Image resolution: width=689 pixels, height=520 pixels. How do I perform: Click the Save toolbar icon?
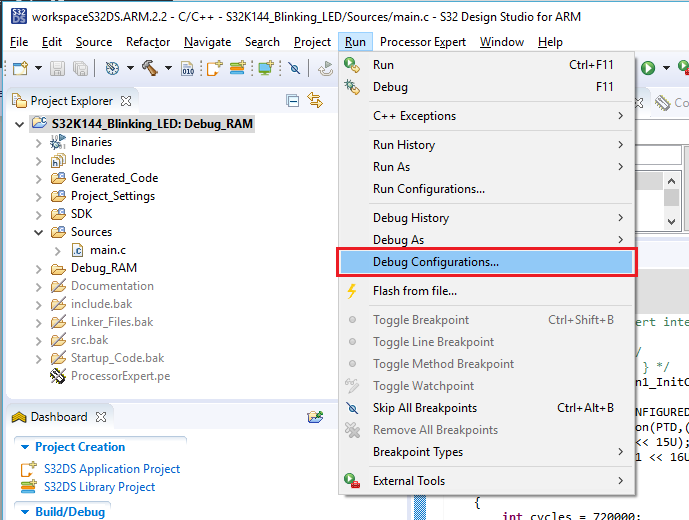(57, 69)
